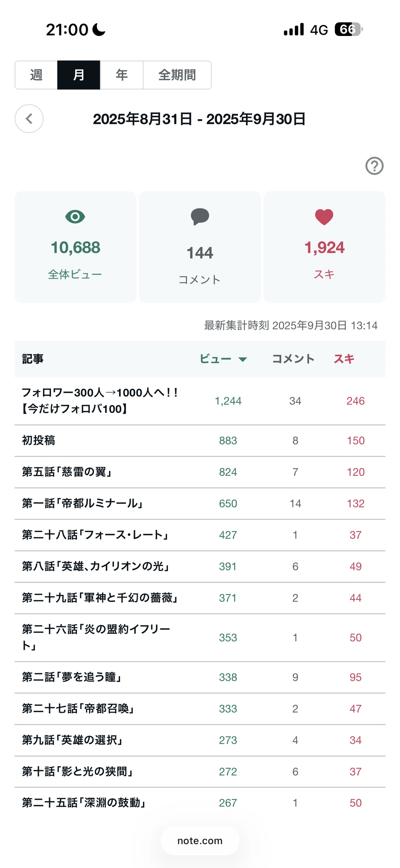
Task: Open article 初投稿
Action: point(200,440)
